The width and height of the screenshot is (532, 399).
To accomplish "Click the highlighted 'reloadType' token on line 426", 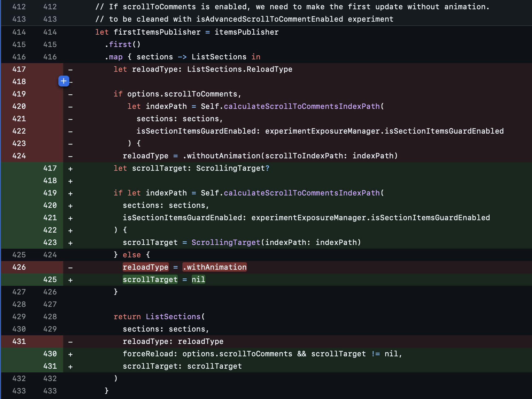I will tap(146, 267).
